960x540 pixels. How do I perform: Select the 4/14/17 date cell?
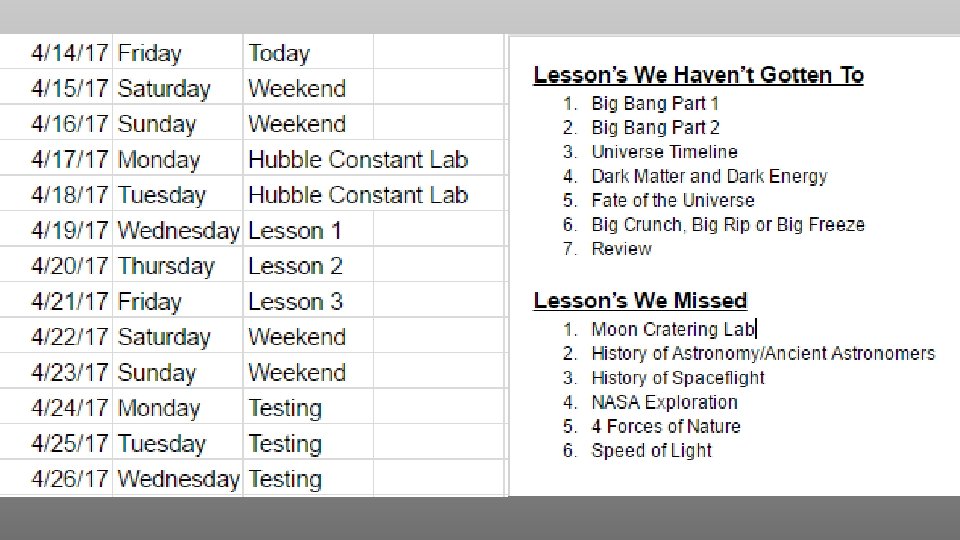pyautogui.click(x=69, y=53)
